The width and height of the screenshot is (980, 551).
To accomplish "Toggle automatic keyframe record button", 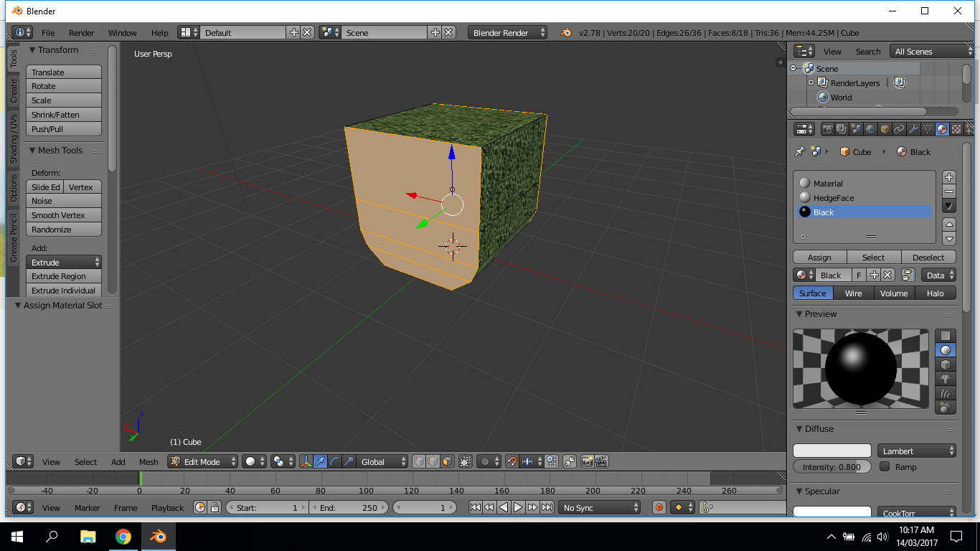I will [x=659, y=507].
